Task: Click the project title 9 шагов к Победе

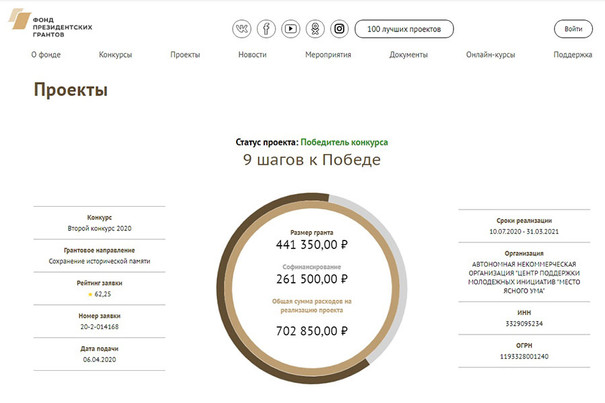Action: tap(312, 159)
